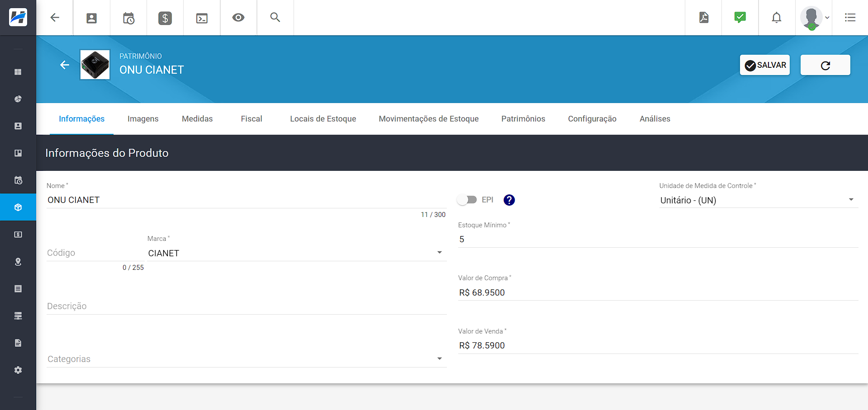Open calendar clock icon in sidebar
Screen dimensions: 868x410
[18, 180]
